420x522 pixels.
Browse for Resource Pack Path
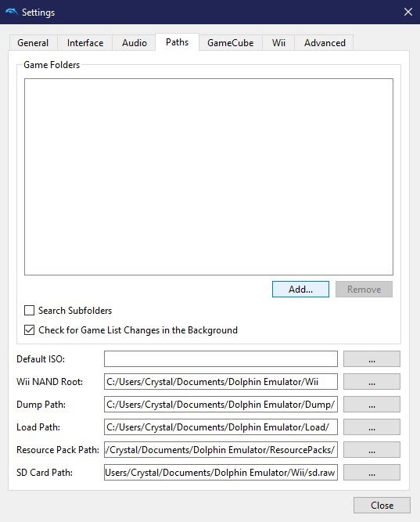pos(372,450)
